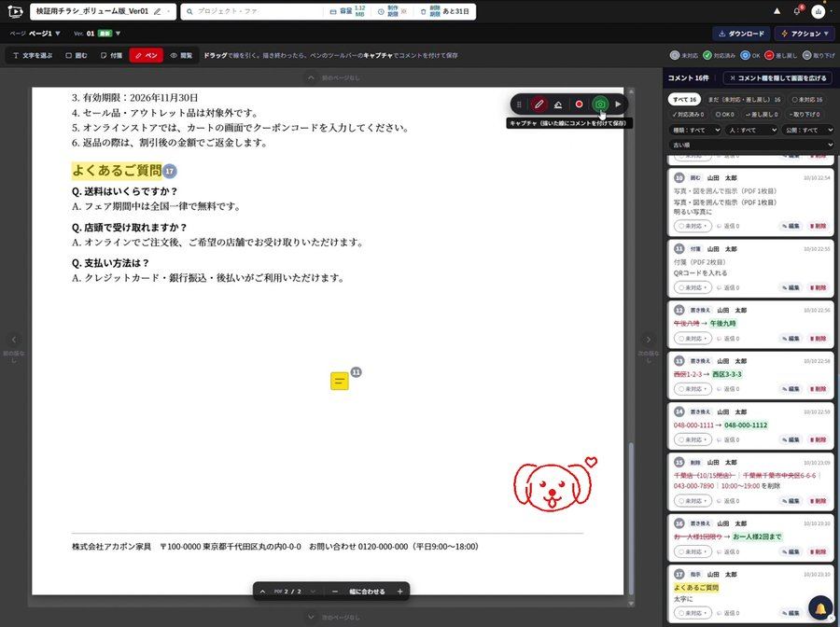
Task: Set status 取り下げ gray circle
Action: click(x=818, y=55)
